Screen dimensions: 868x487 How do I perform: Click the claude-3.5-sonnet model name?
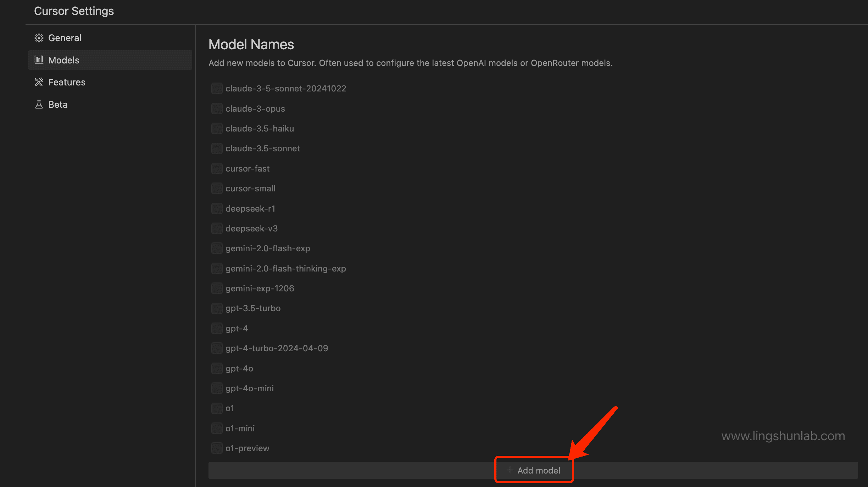(263, 148)
